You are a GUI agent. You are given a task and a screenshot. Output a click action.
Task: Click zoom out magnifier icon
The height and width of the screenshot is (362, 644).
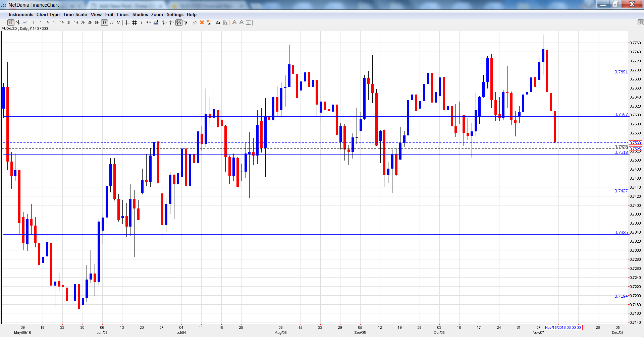(241, 23)
